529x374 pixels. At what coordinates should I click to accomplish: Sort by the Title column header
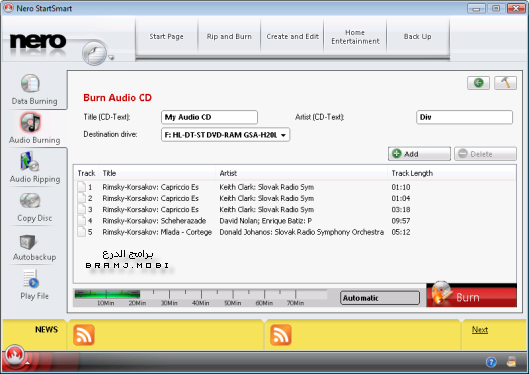click(157, 173)
